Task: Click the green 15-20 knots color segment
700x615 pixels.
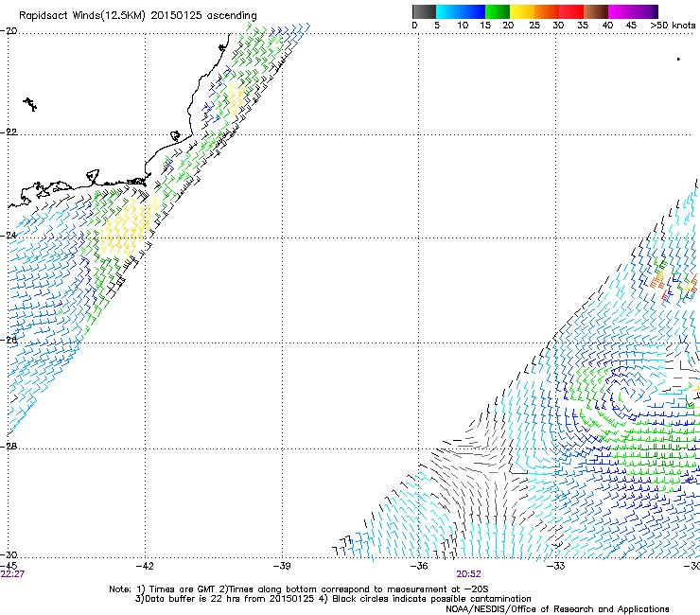Action: click(x=498, y=11)
